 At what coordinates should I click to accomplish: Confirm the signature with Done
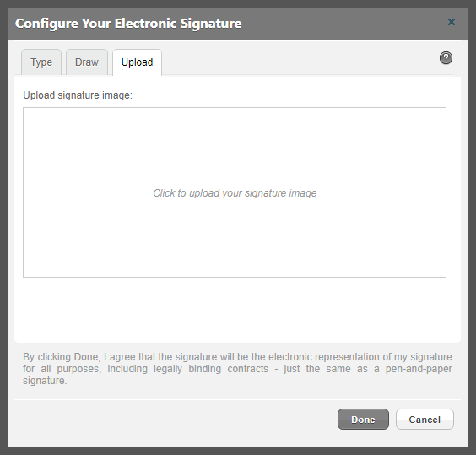pyautogui.click(x=363, y=420)
